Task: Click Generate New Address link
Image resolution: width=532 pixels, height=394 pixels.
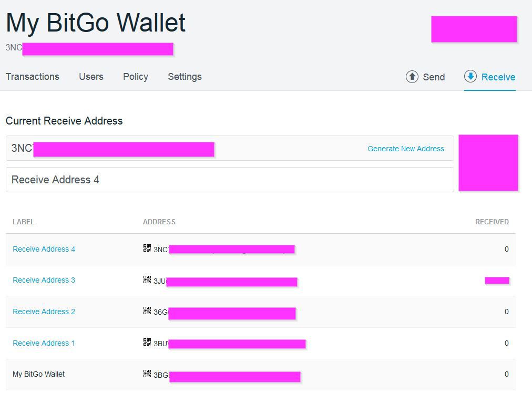Action: tap(406, 149)
